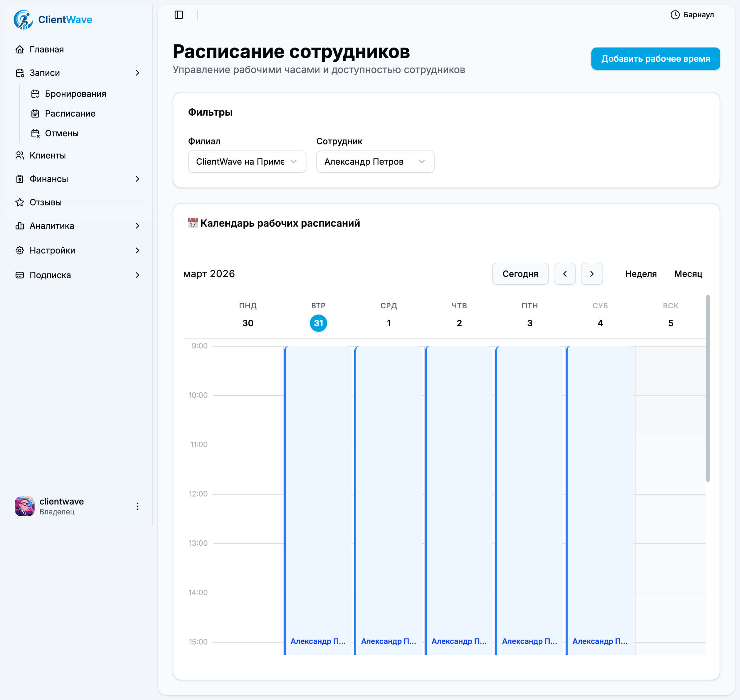The image size is (740, 700).
Task: Switch calendar to Месяц view
Action: 688,274
